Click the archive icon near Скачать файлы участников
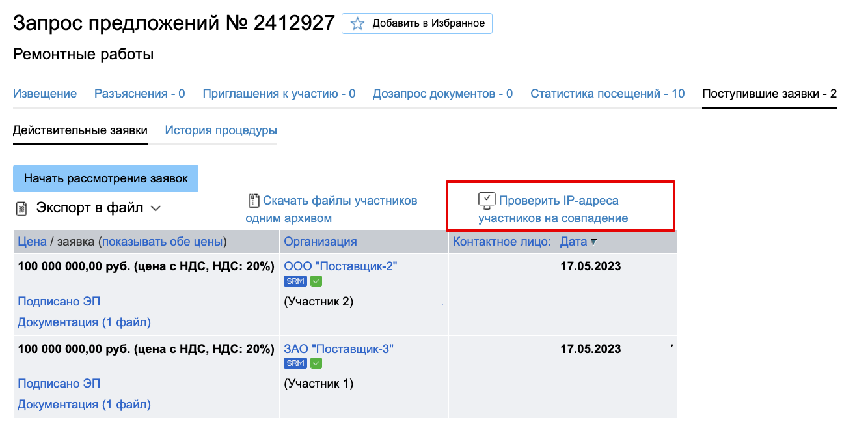 (x=254, y=201)
